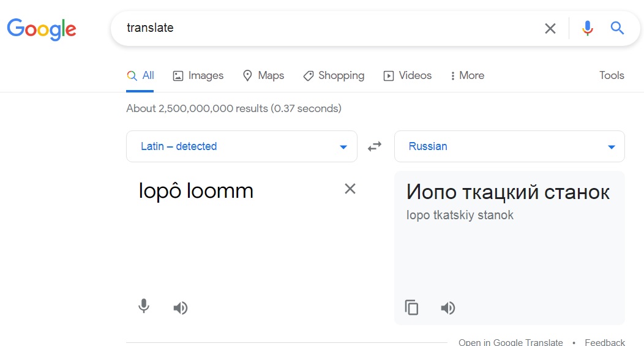The image size is (644, 346).
Task: Use microphone for translation input
Action: pos(144,306)
